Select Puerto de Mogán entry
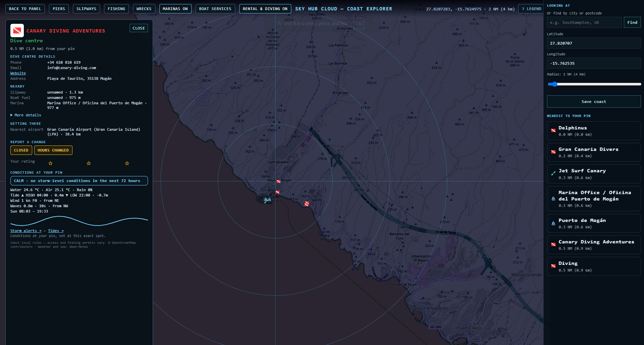 pos(594,223)
